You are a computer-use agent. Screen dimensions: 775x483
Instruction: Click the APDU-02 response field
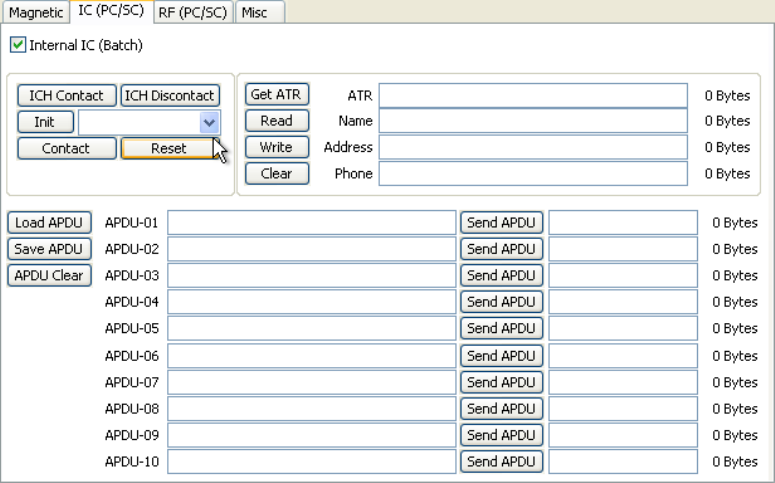pyautogui.click(x=623, y=249)
